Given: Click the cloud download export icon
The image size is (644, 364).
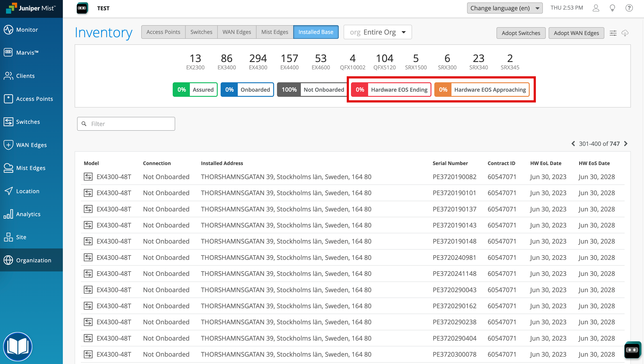Looking at the screenshot, I should click(625, 33).
